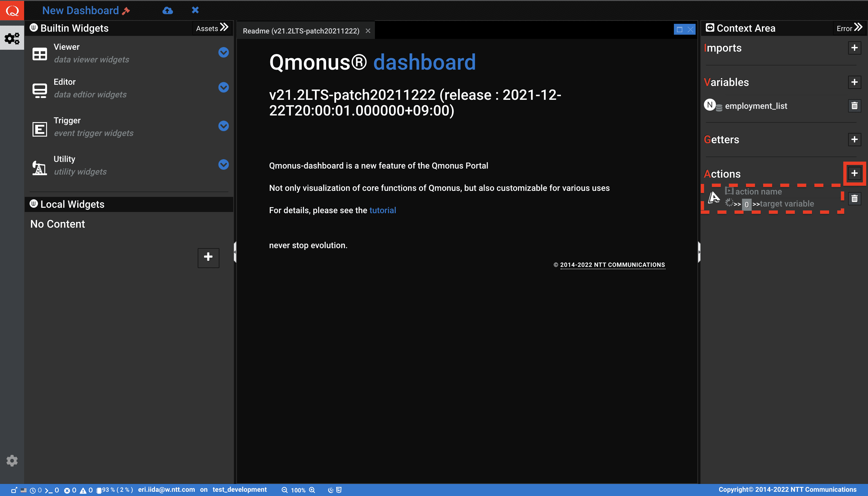The image size is (868, 496).
Task: Zoom in using the magnifier plus icon
Action: pos(312,490)
